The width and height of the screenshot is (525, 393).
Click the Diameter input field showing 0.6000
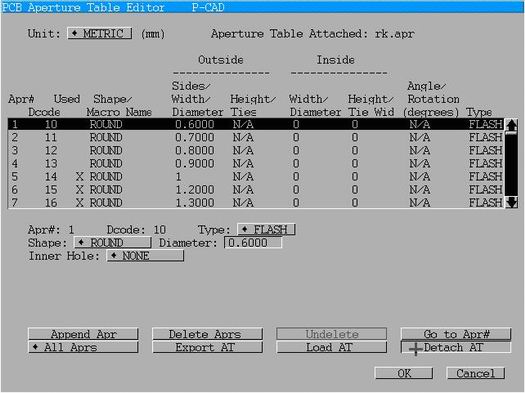pos(253,243)
